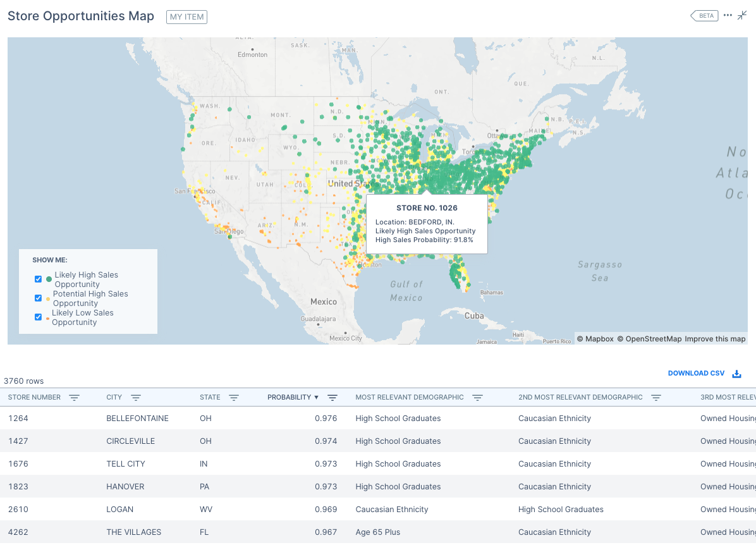Click the download icon beside DOWNLOAD CSV
The height and width of the screenshot is (545, 756).
click(736, 373)
